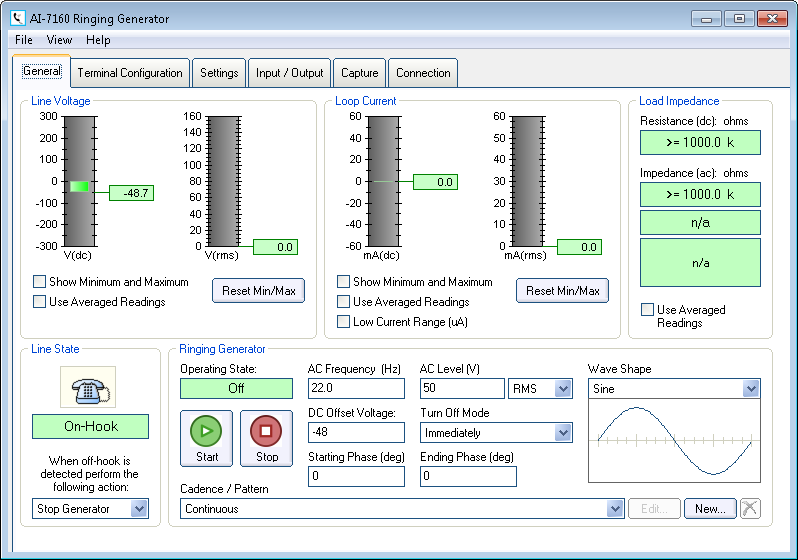Click the AC Frequency input field
This screenshot has height=560, width=798.
coord(355,388)
